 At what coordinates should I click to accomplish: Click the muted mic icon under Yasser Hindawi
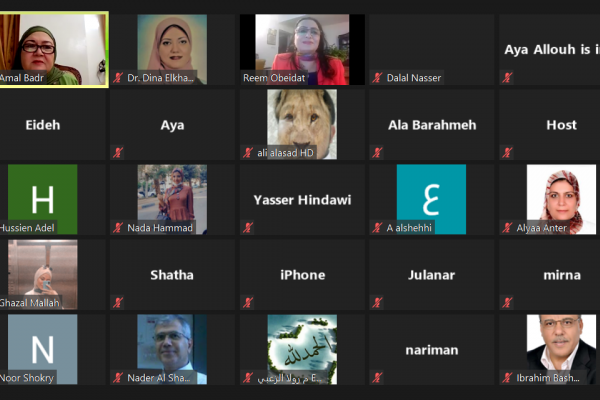248,228
